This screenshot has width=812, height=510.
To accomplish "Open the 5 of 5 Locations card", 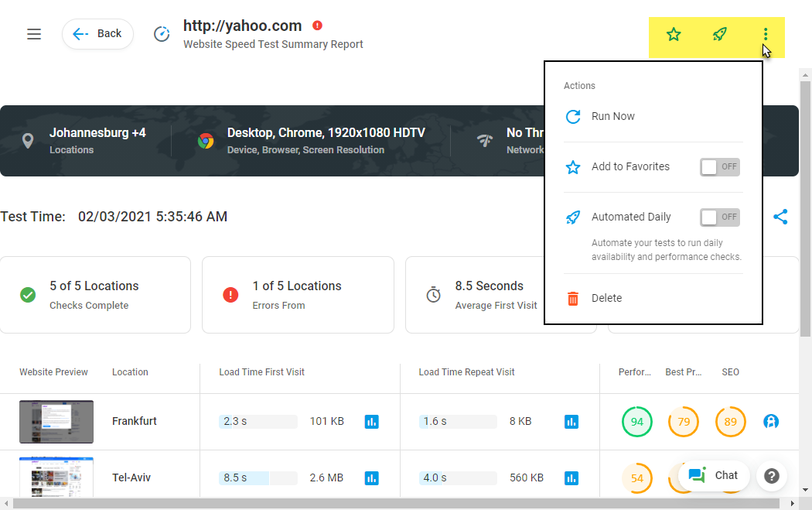I will tap(95, 295).
